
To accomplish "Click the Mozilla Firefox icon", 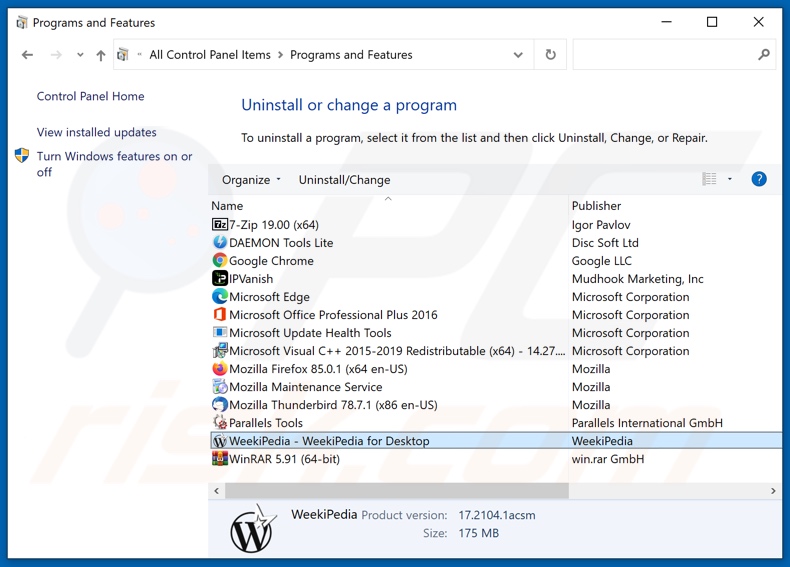I will pyautogui.click(x=220, y=368).
